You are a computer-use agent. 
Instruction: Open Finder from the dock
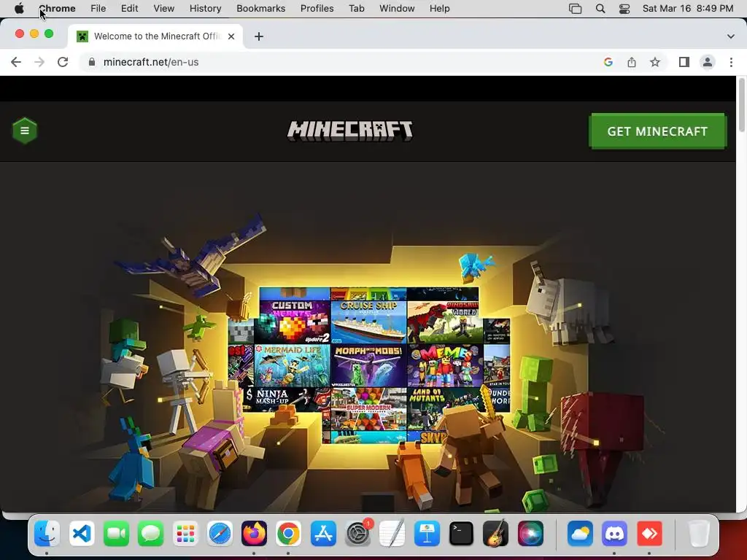pyautogui.click(x=47, y=533)
